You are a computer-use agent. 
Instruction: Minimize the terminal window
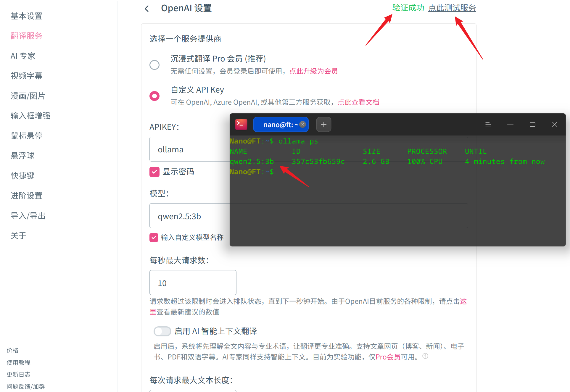click(x=510, y=125)
